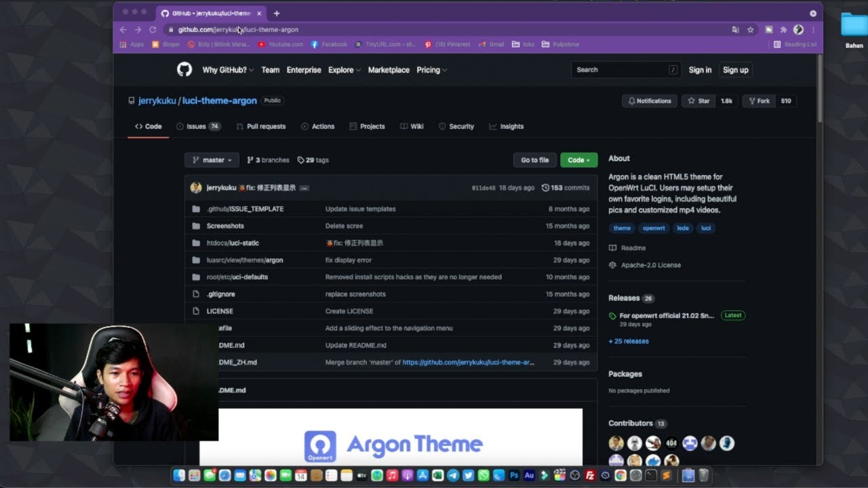
Task: Open the luasrc/view/themes/argon folder
Action: 245,260
